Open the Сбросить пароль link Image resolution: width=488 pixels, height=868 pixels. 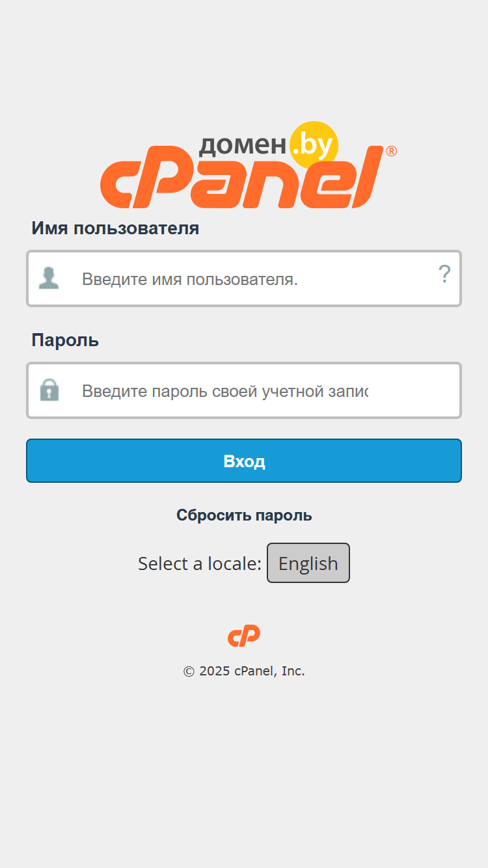point(244,515)
